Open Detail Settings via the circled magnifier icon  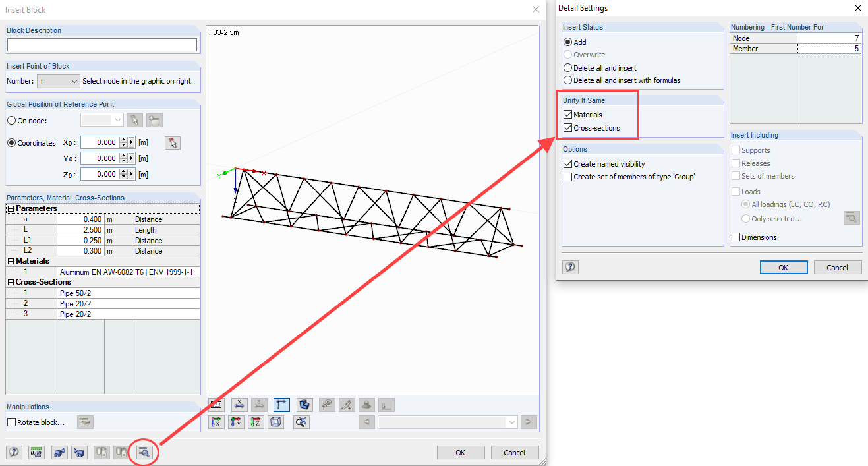(x=143, y=452)
